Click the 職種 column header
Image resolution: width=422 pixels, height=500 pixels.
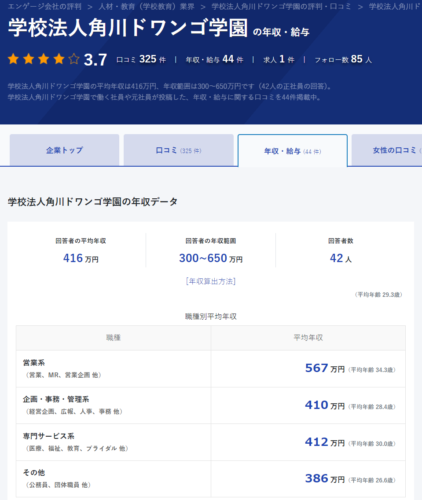113,338
